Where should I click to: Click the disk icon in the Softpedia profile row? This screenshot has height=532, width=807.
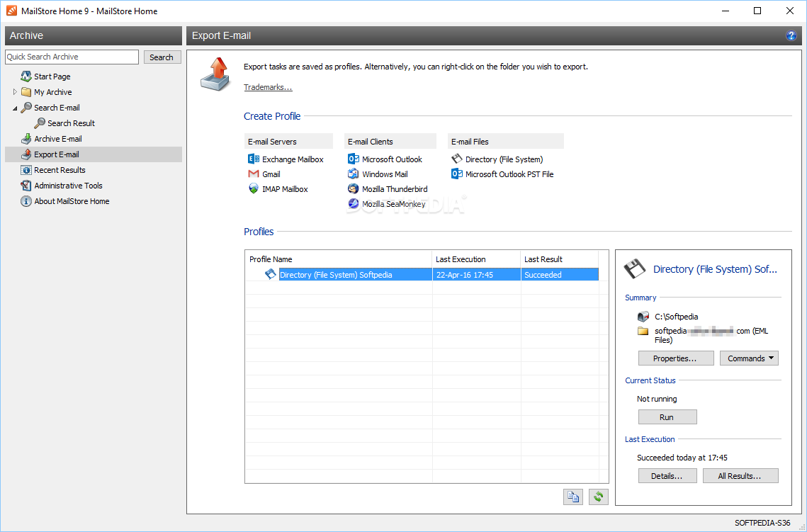pyautogui.click(x=270, y=274)
